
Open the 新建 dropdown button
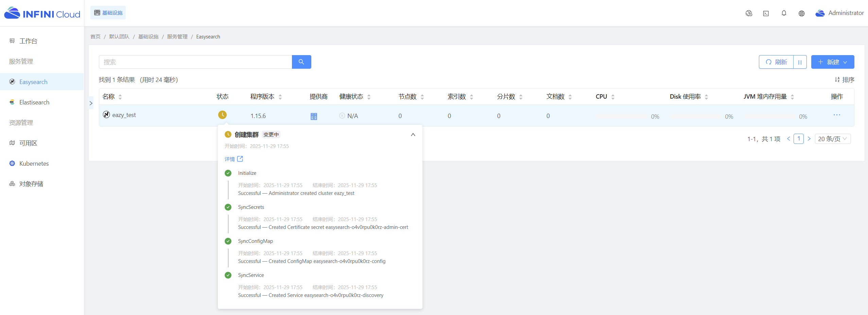click(833, 62)
